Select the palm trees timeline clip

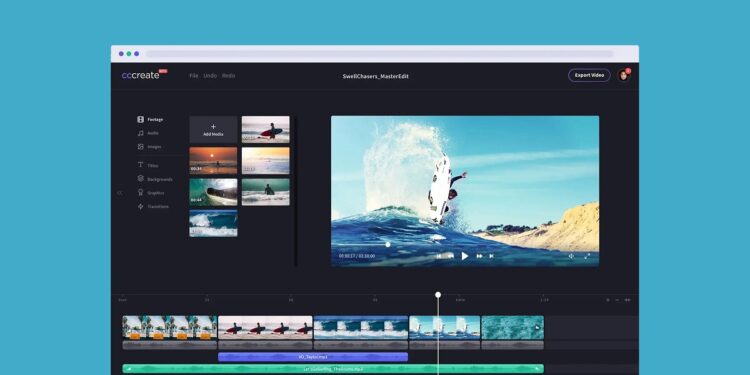click(170, 328)
